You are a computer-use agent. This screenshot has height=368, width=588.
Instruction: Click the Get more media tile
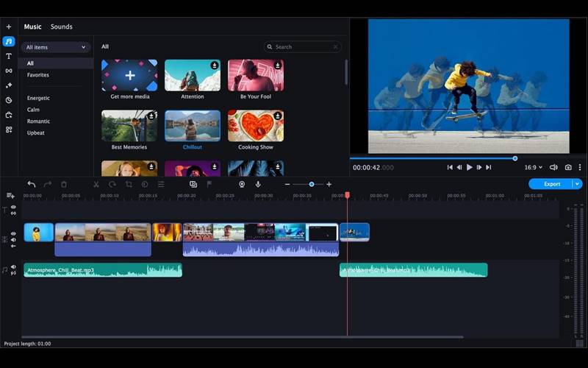(129, 76)
